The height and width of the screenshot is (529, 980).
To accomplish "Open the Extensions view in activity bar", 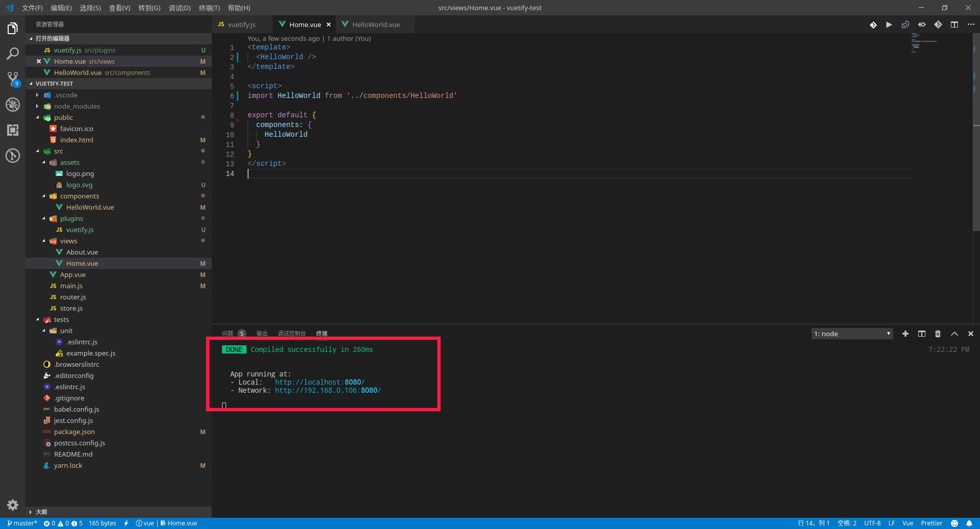I will click(x=13, y=130).
